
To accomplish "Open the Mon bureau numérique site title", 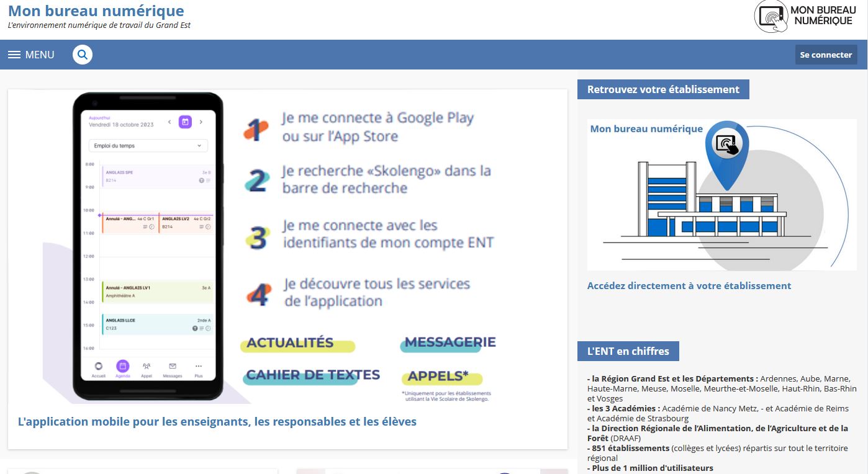I will [96, 11].
